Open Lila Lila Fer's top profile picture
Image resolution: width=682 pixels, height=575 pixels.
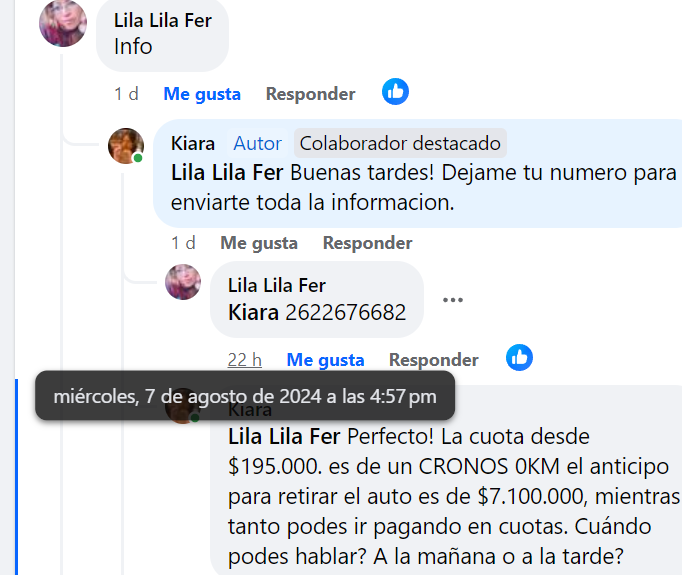click(x=63, y=23)
